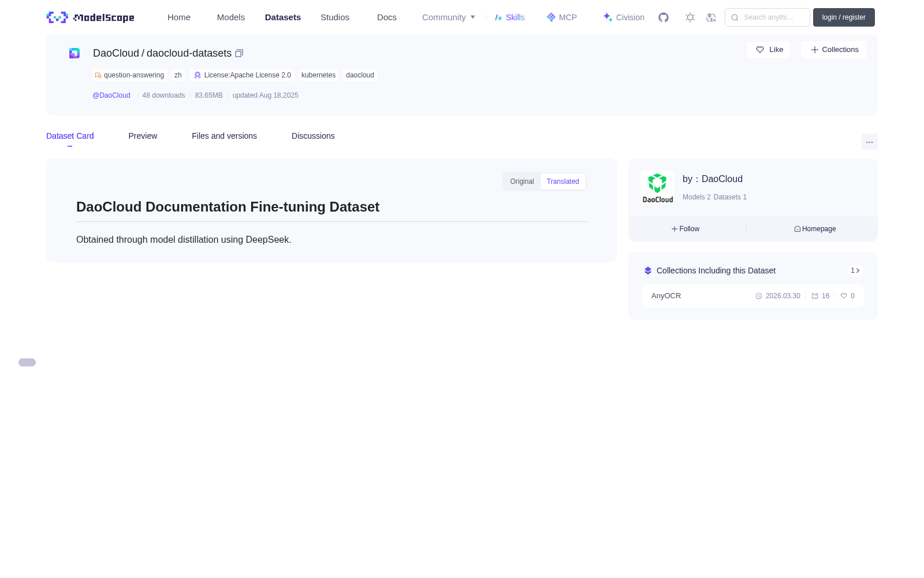The image size is (924, 578).
Task: Click the ModelScope logo
Action: (90, 17)
